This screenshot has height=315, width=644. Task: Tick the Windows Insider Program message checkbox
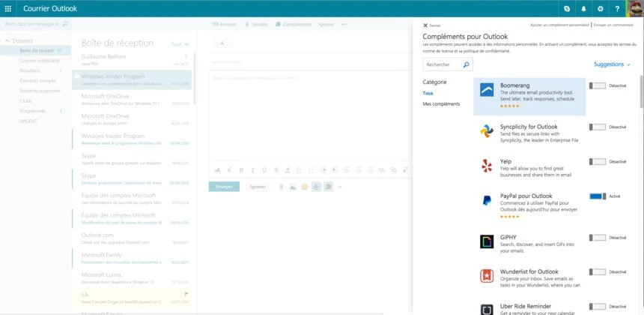point(77,76)
